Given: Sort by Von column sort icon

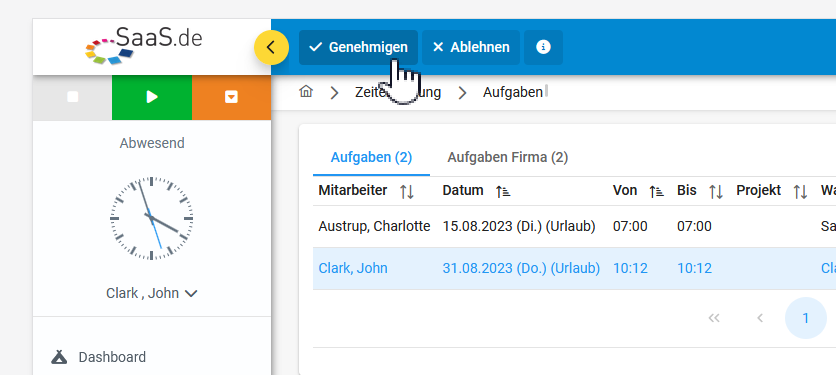Looking at the screenshot, I should pos(656,192).
